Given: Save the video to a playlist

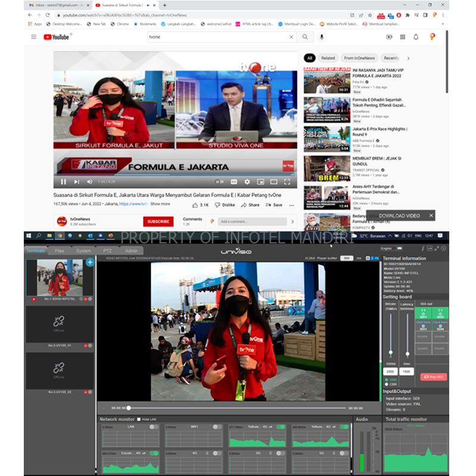Looking at the screenshot, I should point(274,205).
